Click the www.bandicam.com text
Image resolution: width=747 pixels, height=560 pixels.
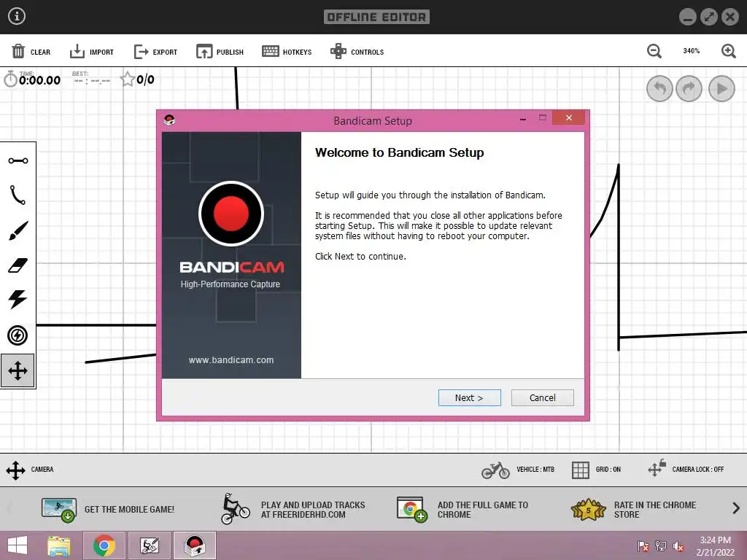point(231,360)
